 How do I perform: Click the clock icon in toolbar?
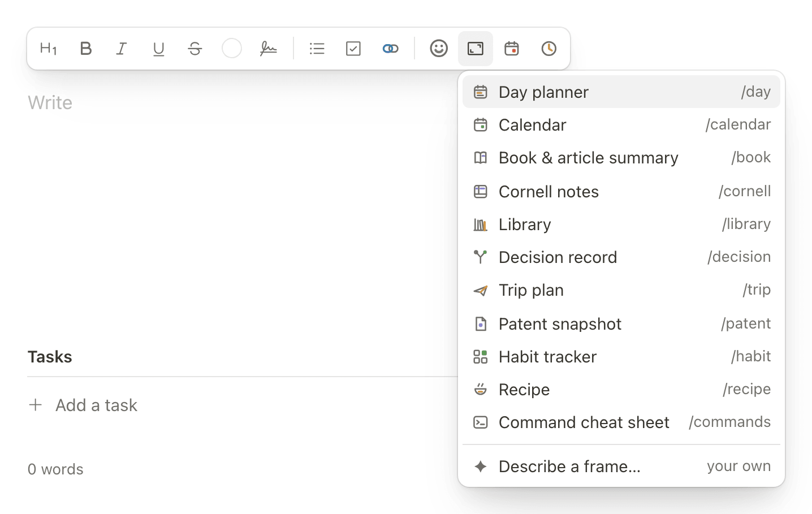(548, 49)
